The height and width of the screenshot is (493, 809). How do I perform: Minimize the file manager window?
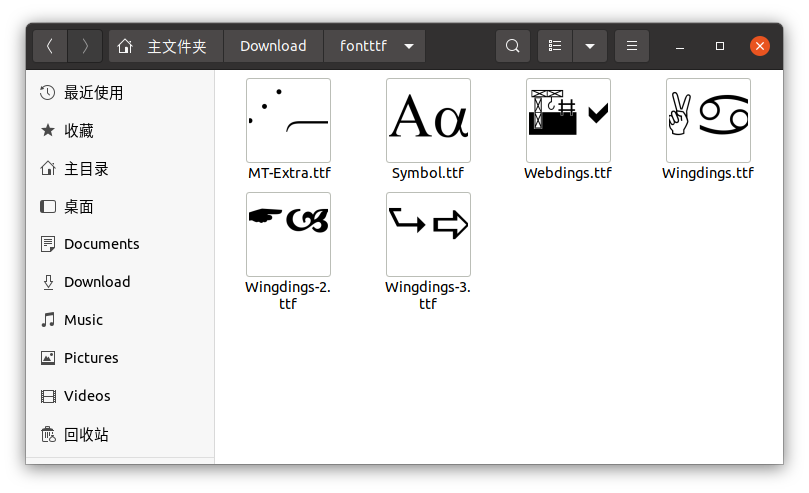point(679,46)
